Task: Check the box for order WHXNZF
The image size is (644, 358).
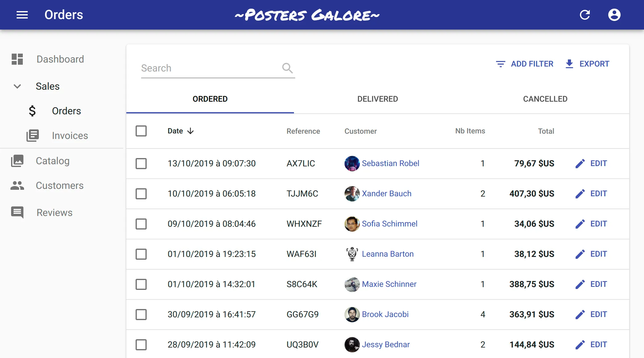Action: (141, 224)
